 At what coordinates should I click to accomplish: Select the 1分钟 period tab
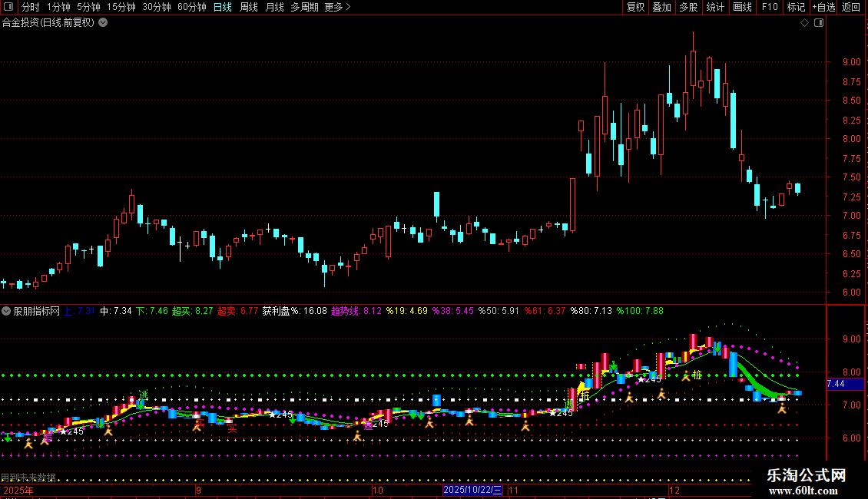click(x=58, y=7)
